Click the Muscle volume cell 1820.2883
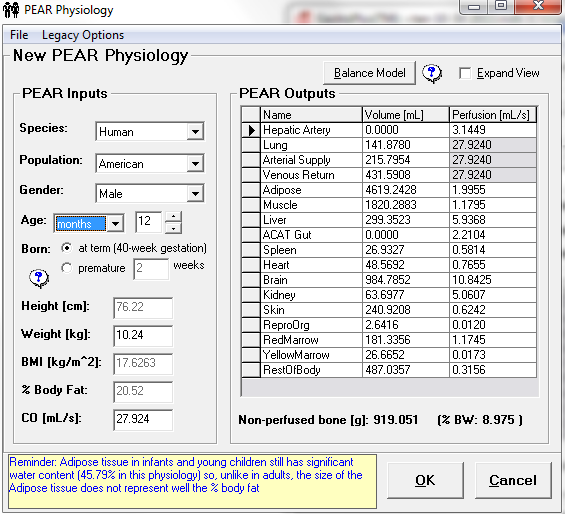Screen dimensions: 565x514 [x=406, y=205]
